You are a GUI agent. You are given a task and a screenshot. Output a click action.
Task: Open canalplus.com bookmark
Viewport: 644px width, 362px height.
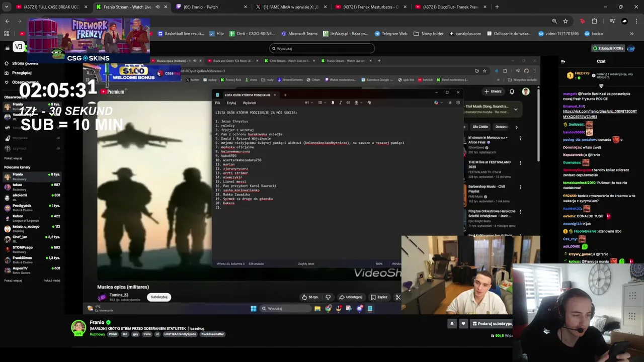(465, 34)
